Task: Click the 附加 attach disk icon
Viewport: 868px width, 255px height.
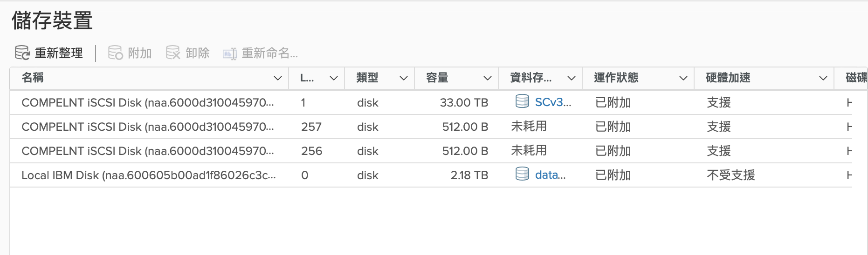Action: point(115,53)
